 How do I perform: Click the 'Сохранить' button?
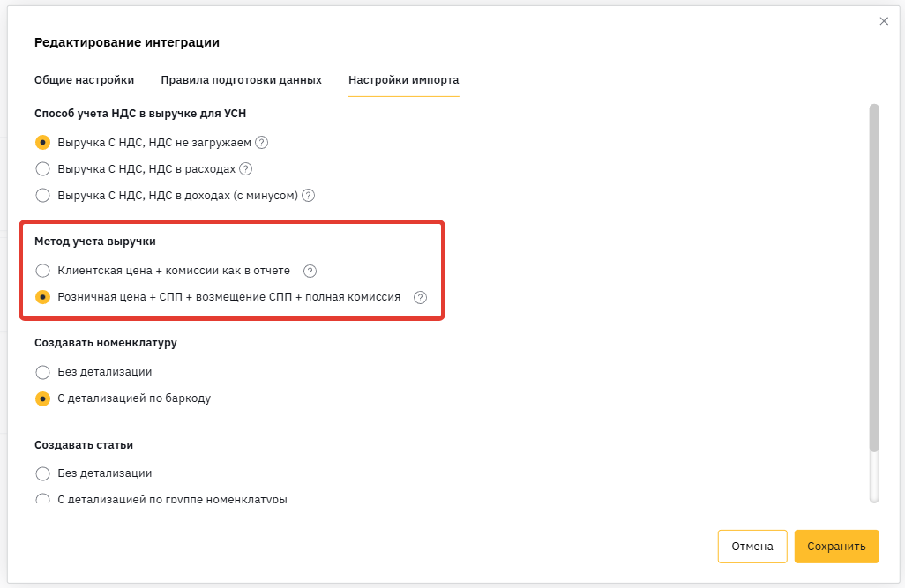(x=836, y=547)
